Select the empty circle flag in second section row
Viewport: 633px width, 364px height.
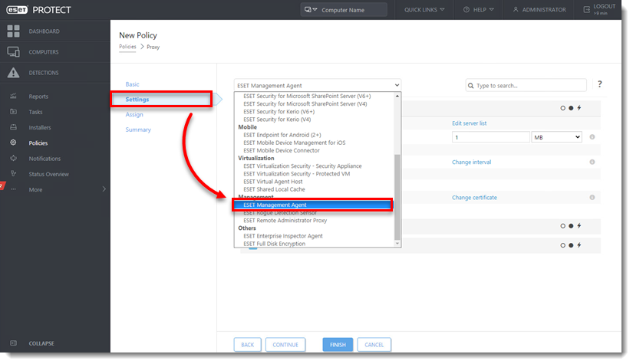[x=562, y=226]
